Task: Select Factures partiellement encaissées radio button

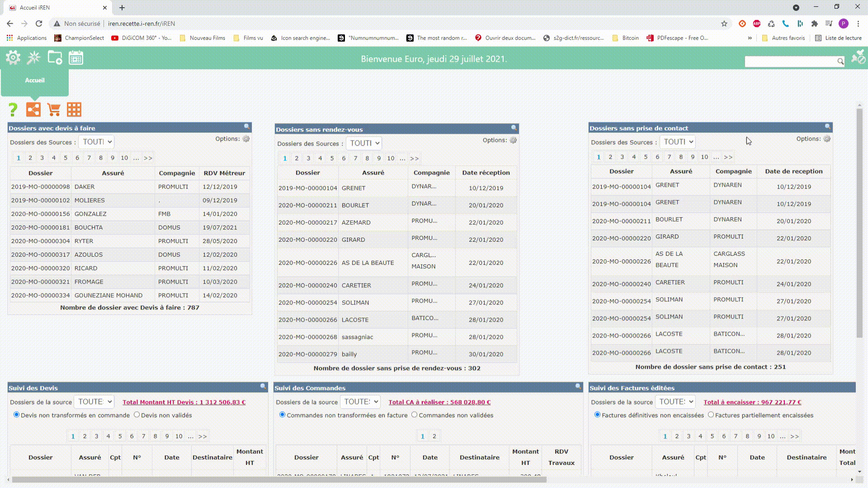Action: tap(711, 415)
